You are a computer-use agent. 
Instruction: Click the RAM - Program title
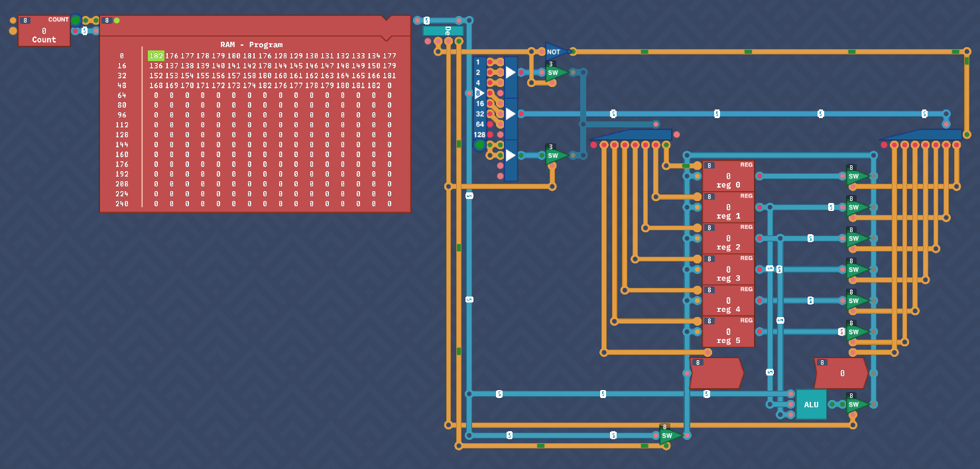(251, 45)
